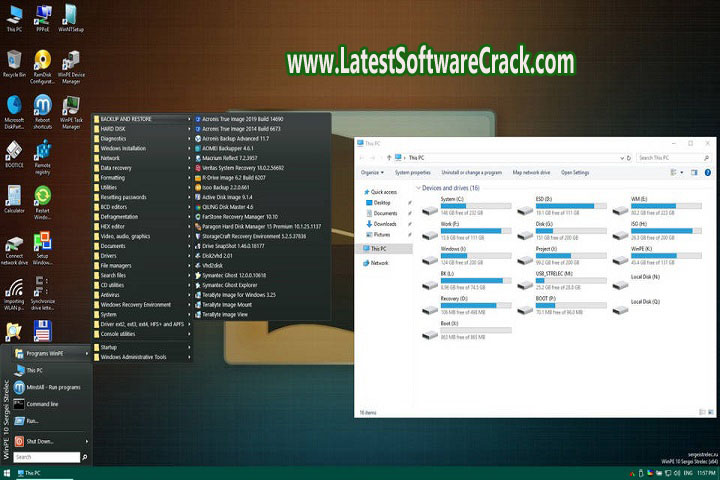Launch Microsoft DiskPart desktop icon

14,112
